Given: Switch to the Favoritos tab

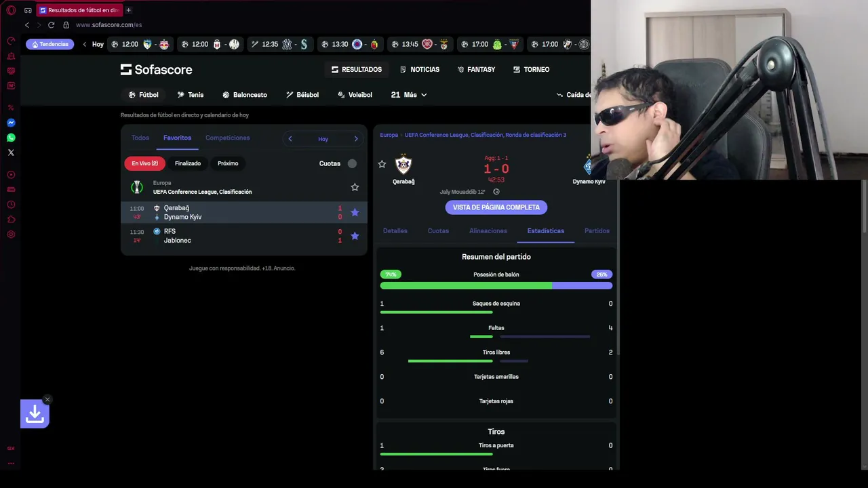Looking at the screenshot, I should pos(177,138).
